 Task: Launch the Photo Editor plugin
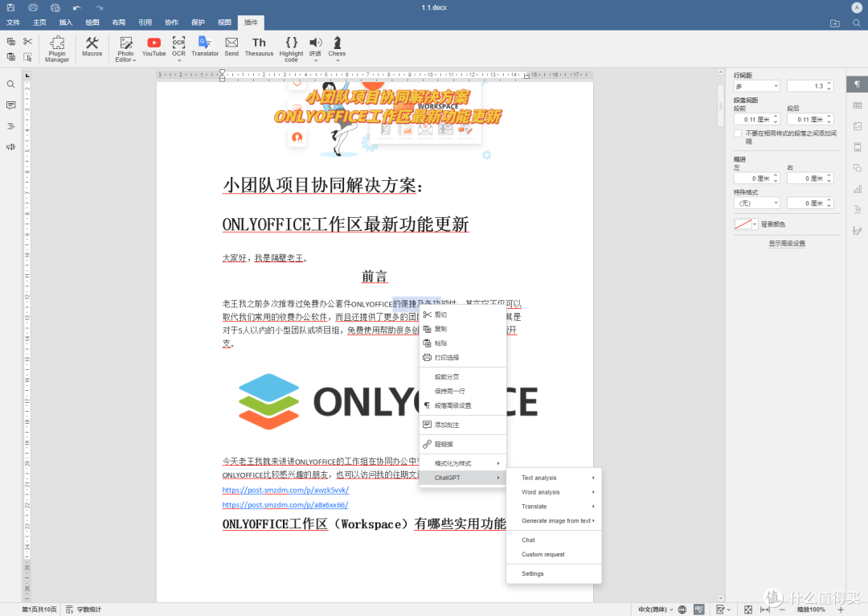[125, 49]
